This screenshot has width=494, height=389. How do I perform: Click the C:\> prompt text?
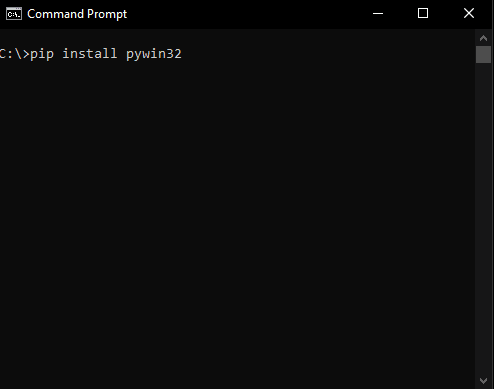coord(15,54)
